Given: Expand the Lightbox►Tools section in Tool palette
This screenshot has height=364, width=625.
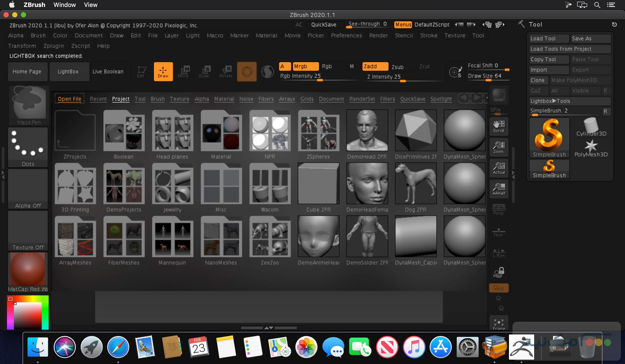Looking at the screenshot, I should tap(569, 101).
